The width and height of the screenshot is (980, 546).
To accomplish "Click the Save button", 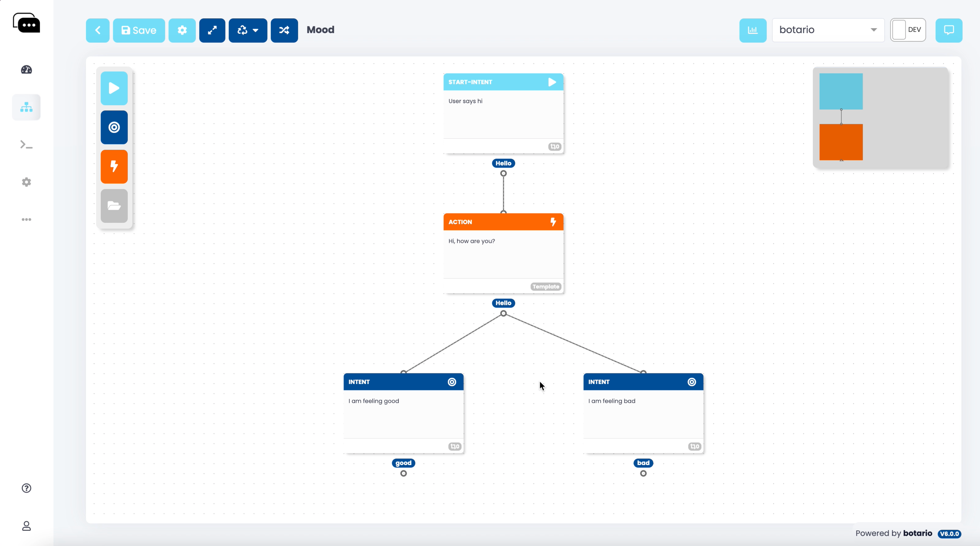I will (x=139, y=30).
